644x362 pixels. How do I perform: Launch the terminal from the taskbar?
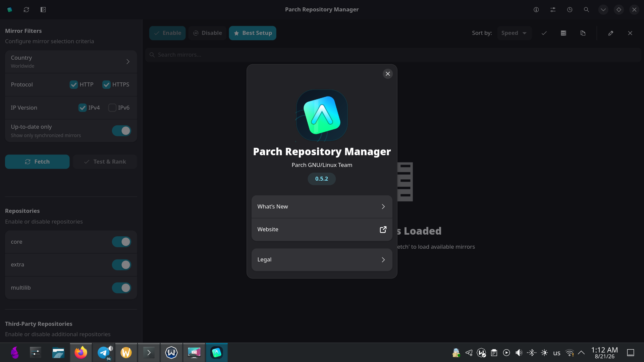[x=149, y=353]
